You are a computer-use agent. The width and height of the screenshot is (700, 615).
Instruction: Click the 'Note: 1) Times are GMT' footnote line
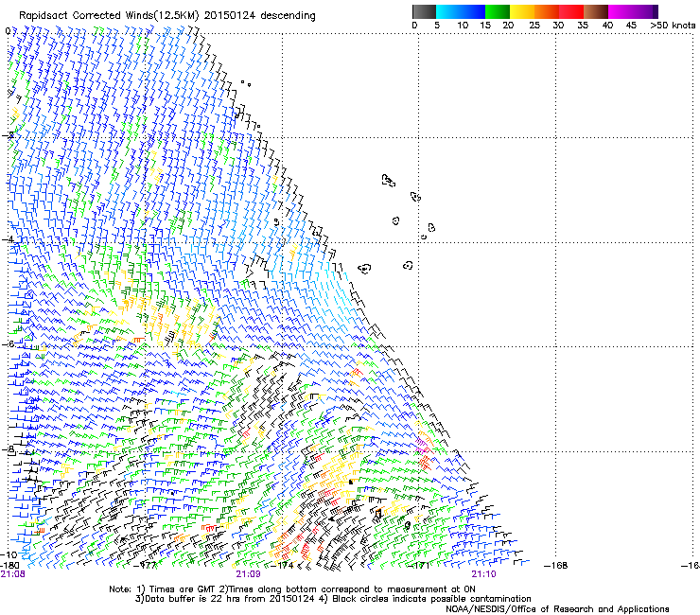tap(292, 589)
